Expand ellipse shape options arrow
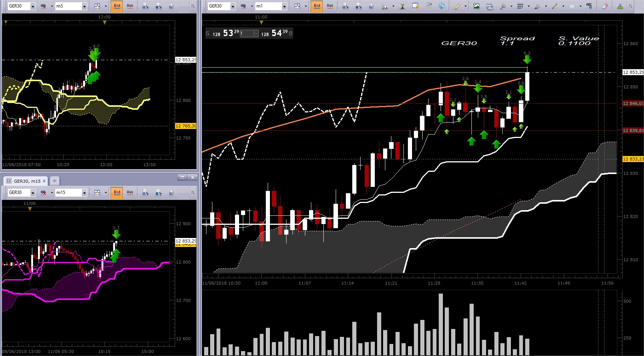This screenshot has height=356, width=644. pos(580,6)
